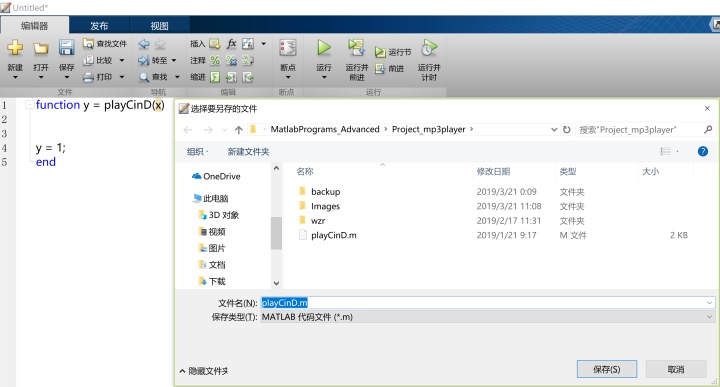Click the Breakpoints (断点) icon

click(x=288, y=48)
